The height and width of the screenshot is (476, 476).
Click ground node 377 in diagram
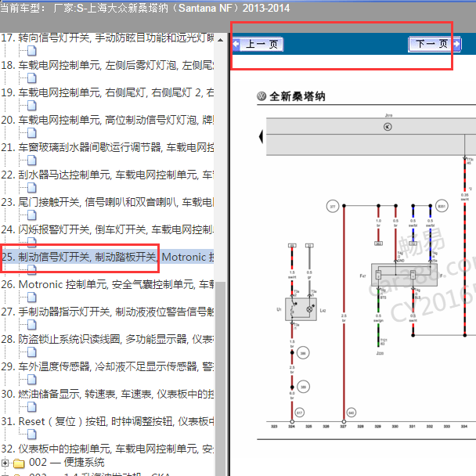(x=333, y=207)
